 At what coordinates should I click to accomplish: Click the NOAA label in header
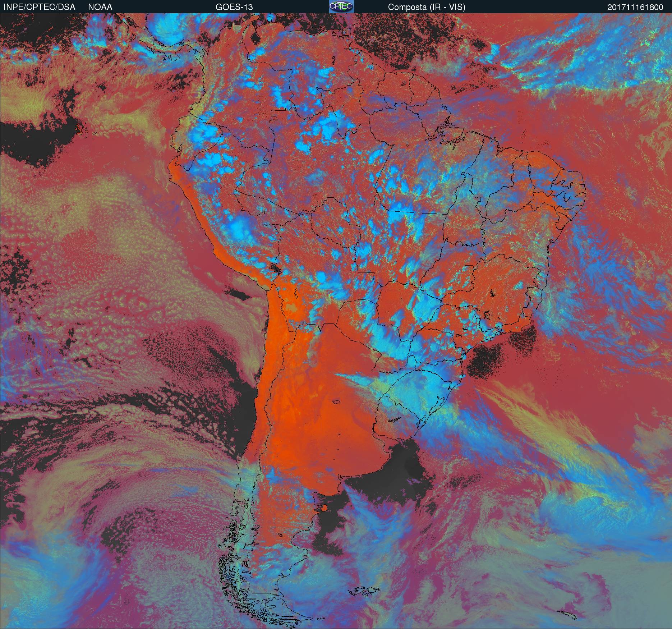pyautogui.click(x=100, y=7)
